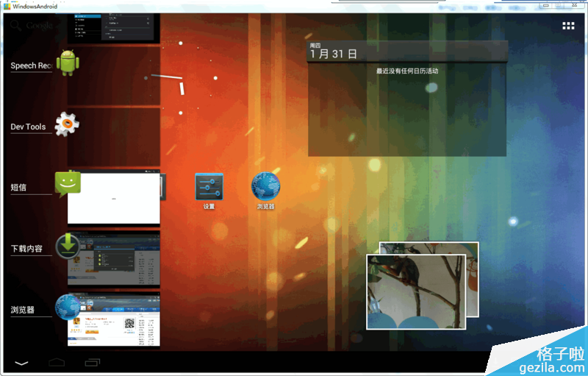
Task: Select the download arrow icon in recents
Action: (68, 246)
